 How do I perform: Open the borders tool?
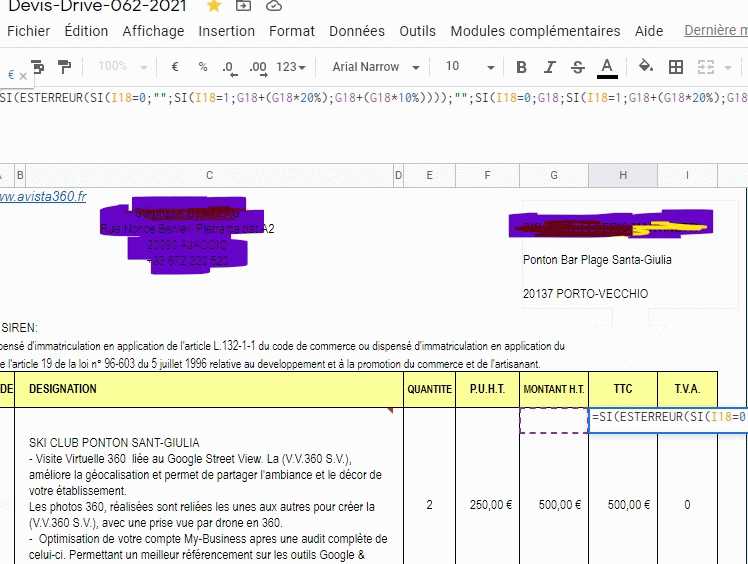[x=676, y=67]
